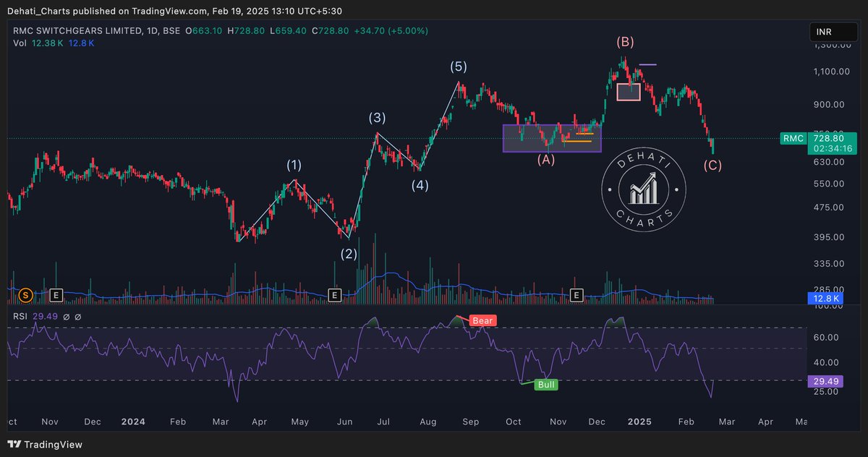
Task: Click the low value L659.40
Action: tap(288, 31)
